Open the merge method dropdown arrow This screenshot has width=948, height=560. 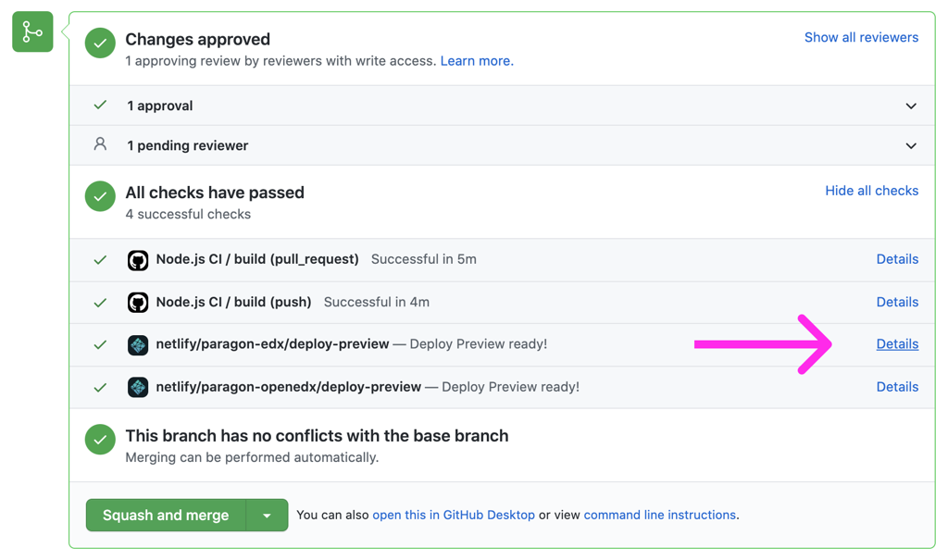point(267,516)
